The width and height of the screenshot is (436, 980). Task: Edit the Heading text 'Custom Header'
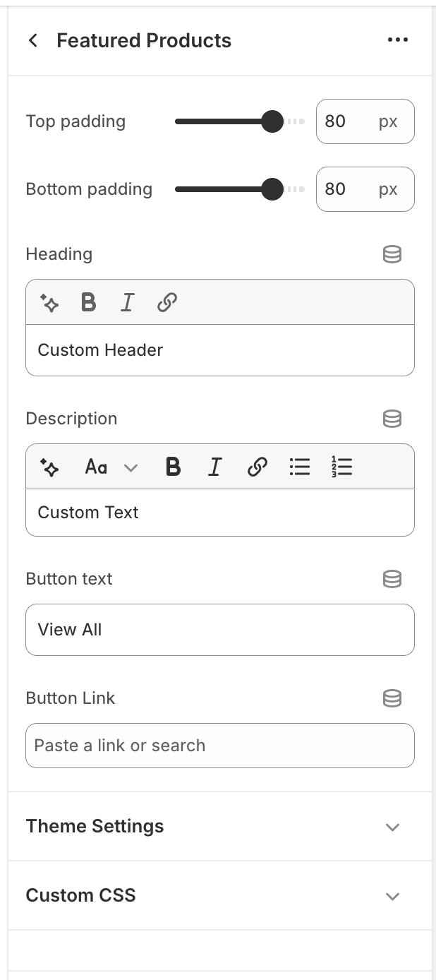point(220,350)
